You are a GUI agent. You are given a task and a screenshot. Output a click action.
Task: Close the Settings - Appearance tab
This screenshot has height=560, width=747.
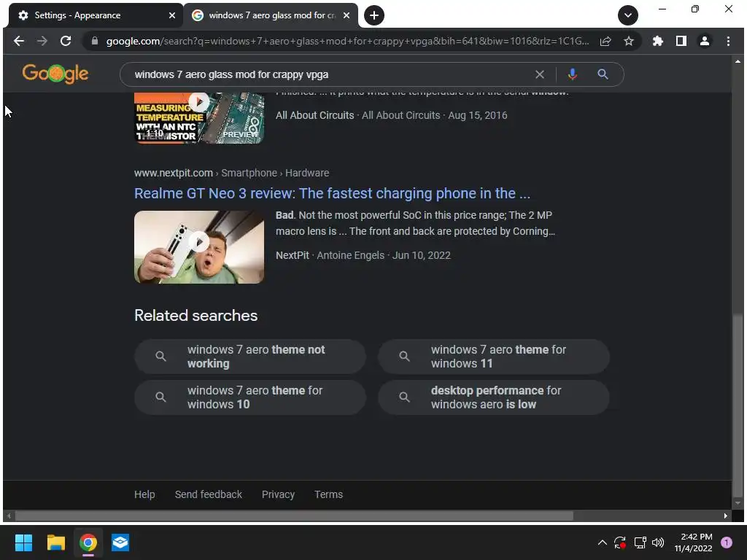coord(172,15)
